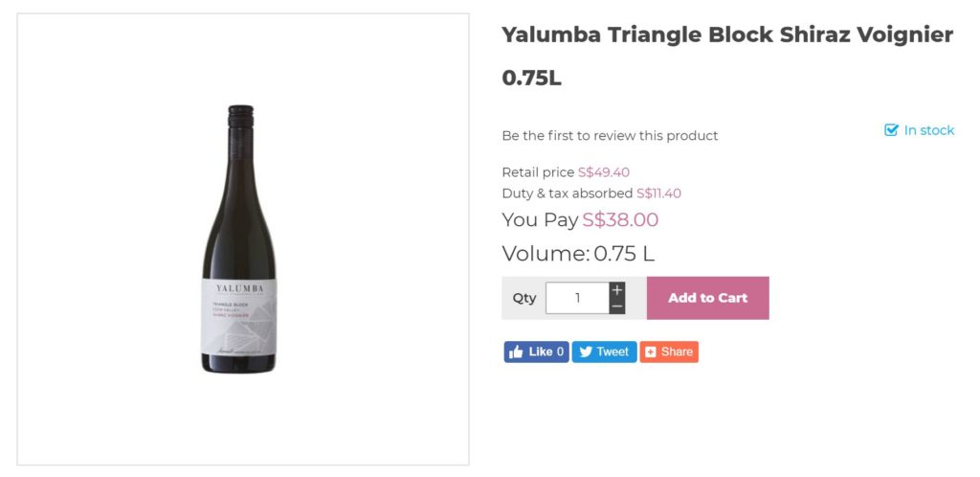Click the duty & tax amount S$11.40
This screenshot has height=477, width=980.
(658, 193)
